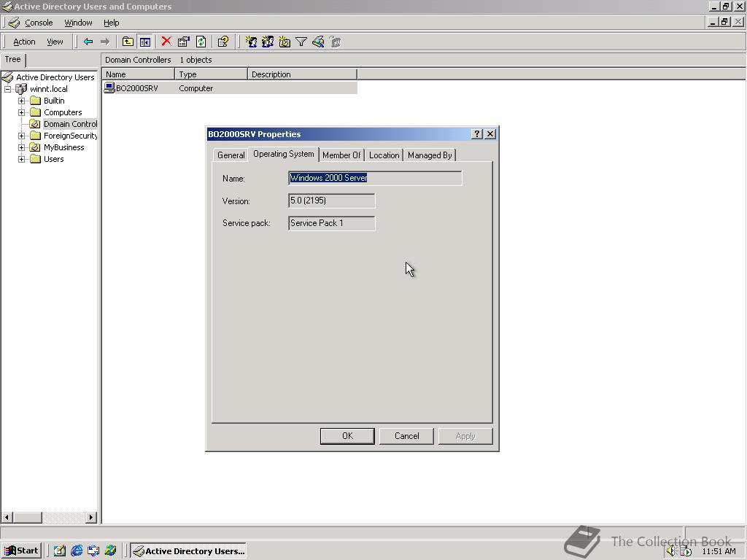Open the Action menu
Image resolution: width=747 pixels, height=560 pixels.
click(24, 42)
